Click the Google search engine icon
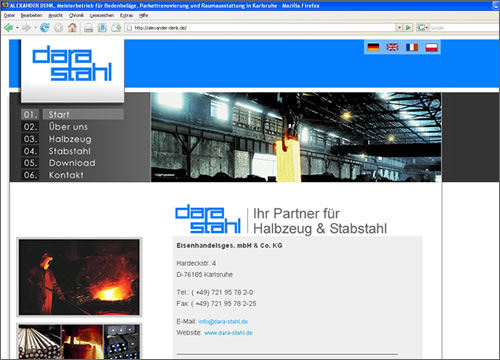Screen dimensions: 500x360 click(421, 28)
